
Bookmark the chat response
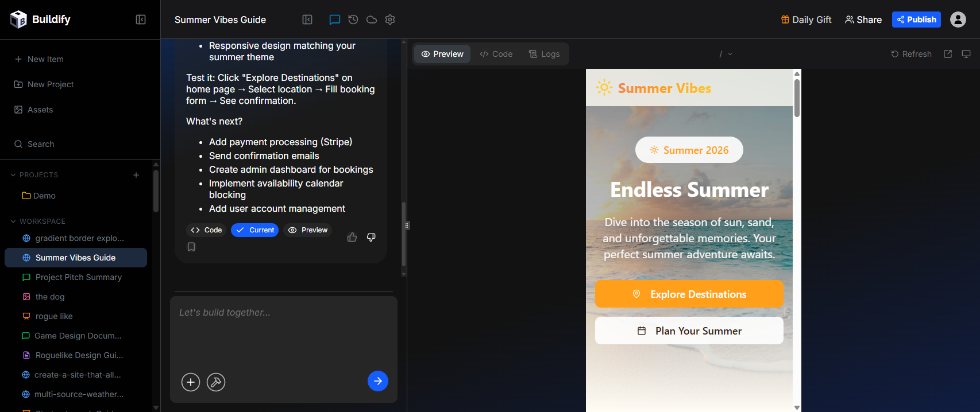coord(191,247)
